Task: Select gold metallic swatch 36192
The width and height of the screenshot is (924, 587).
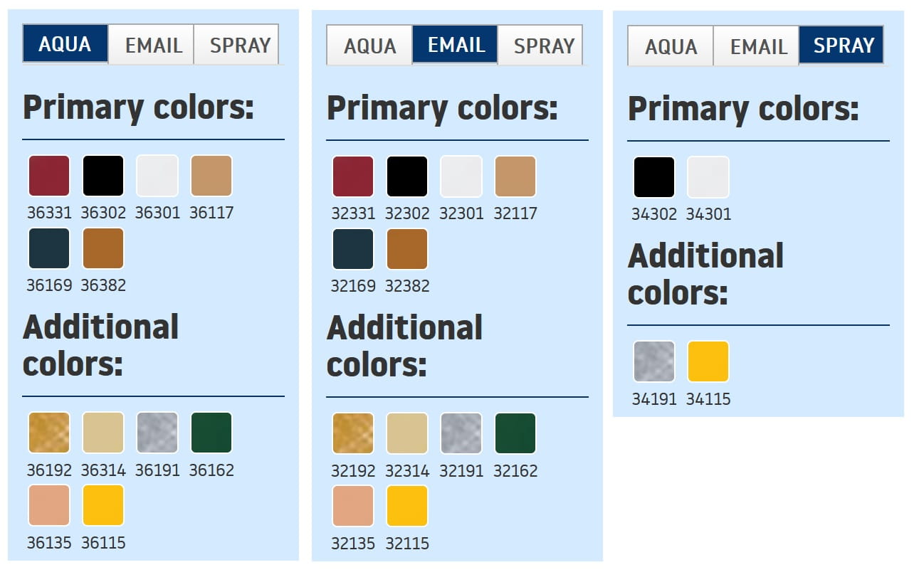Action: 49,433
